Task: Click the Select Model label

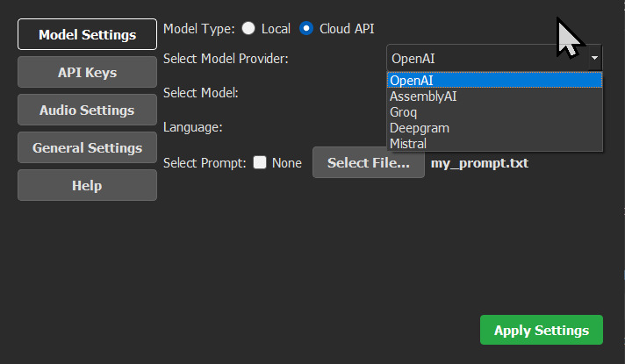Action: click(x=200, y=93)
